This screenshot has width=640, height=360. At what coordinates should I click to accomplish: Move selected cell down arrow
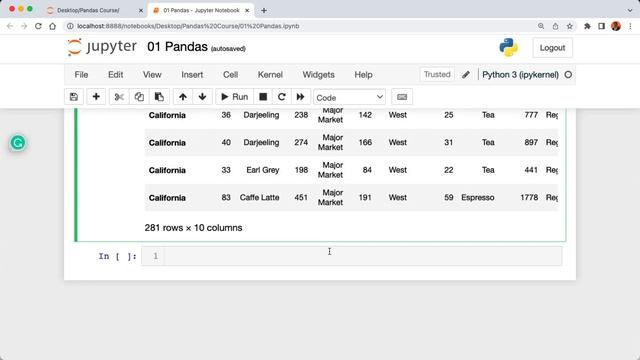(202, 97)
